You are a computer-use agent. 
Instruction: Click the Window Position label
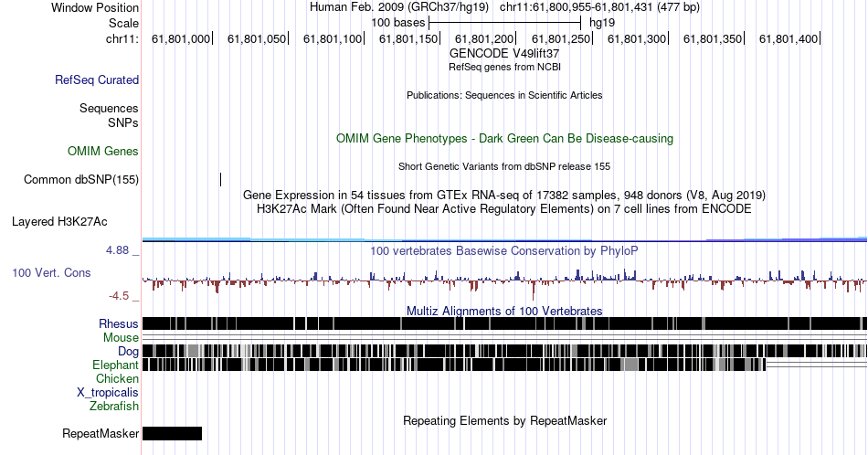point(95,7)
